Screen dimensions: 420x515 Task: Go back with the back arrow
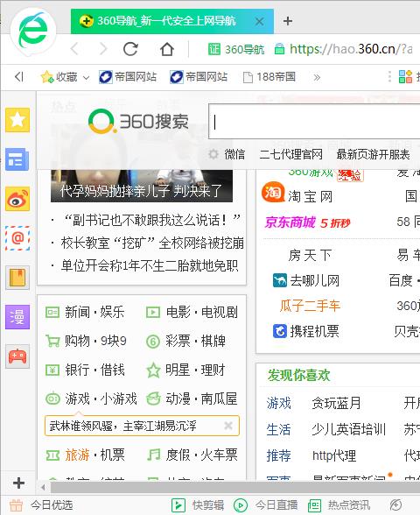tap(75, 49)
